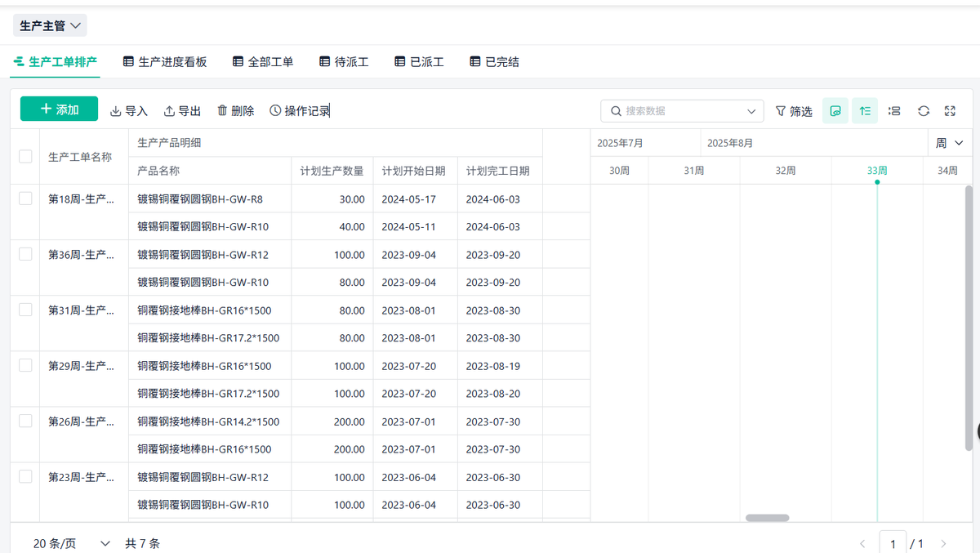
Task: Click 导入 import icon button
Action: tap(128, 111)
